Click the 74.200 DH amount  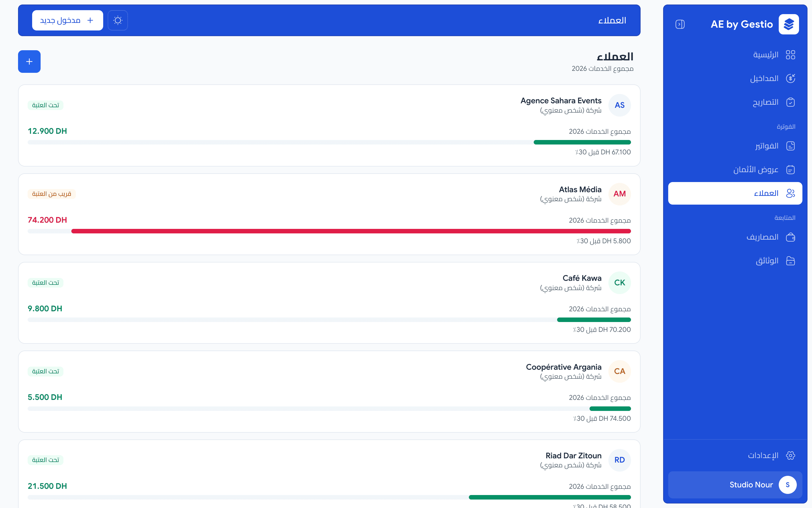pyautogui.click(x=47, y=220)
